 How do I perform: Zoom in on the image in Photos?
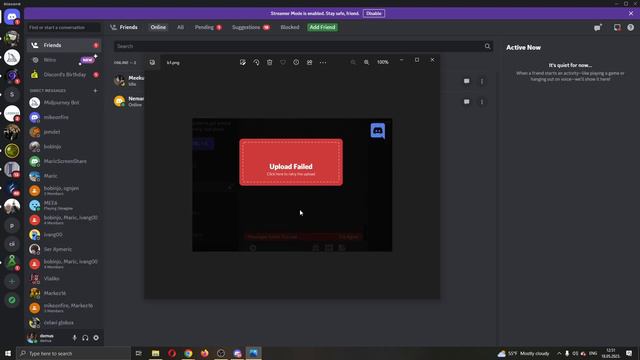[367, 62]
